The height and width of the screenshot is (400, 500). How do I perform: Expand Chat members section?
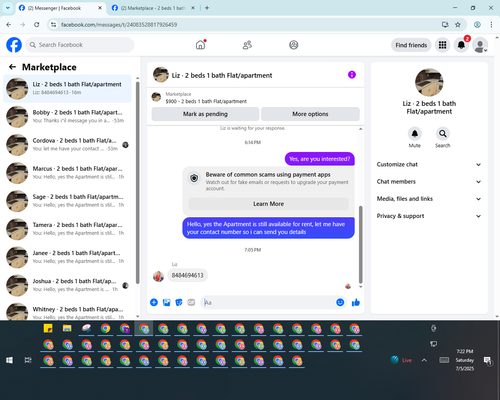point(429,182)
